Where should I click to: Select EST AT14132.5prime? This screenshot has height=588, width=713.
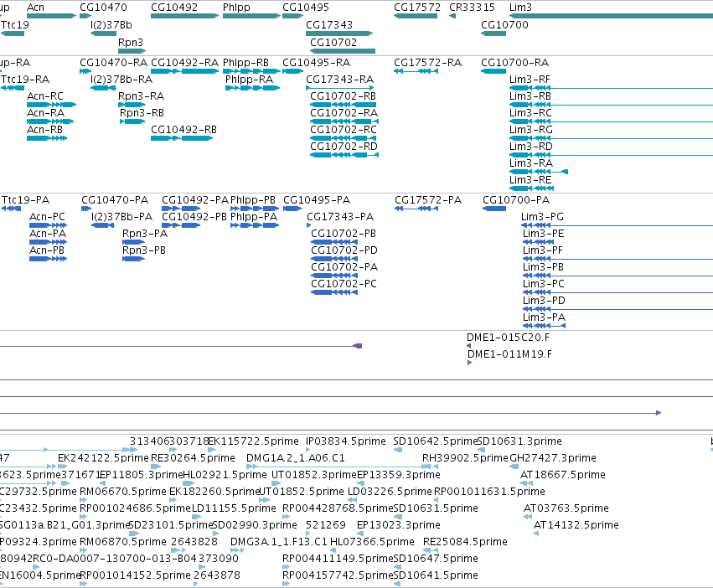pyautogui.click(x=576, y=525)
